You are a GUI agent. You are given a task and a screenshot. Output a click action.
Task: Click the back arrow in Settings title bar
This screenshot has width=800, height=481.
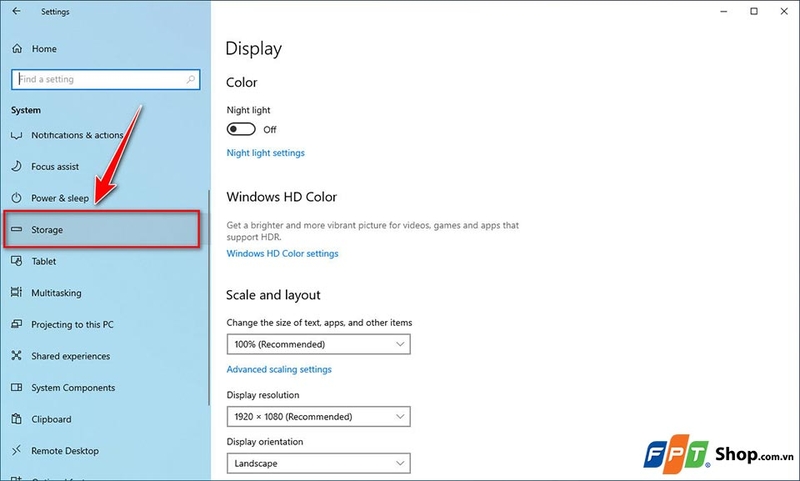16,11
